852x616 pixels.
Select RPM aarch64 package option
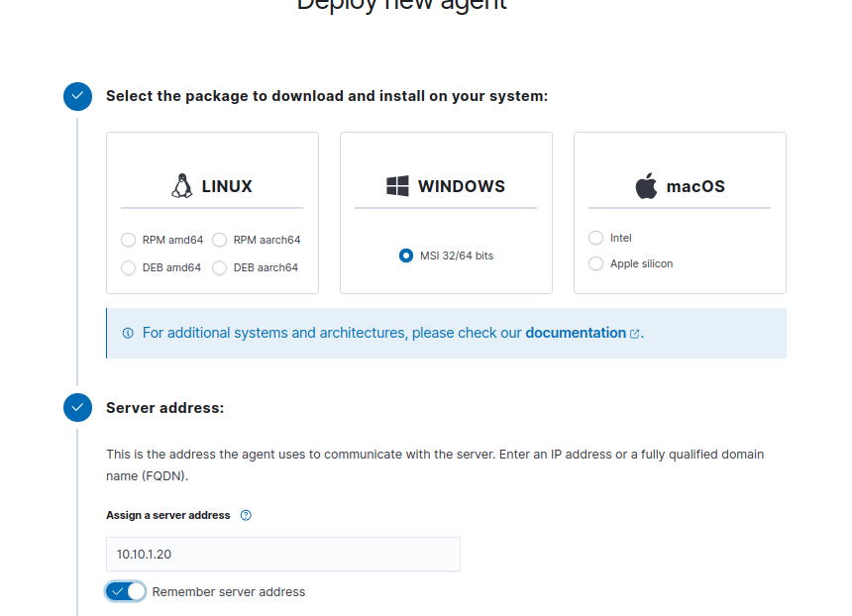[220, 240]
